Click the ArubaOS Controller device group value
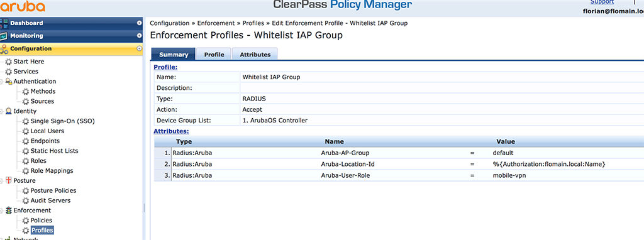 [x=275, y=121]
